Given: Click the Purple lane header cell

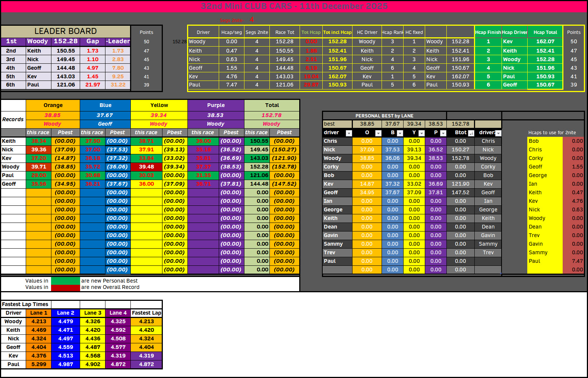Looking at the screenshot, I should tap(216, 105).
